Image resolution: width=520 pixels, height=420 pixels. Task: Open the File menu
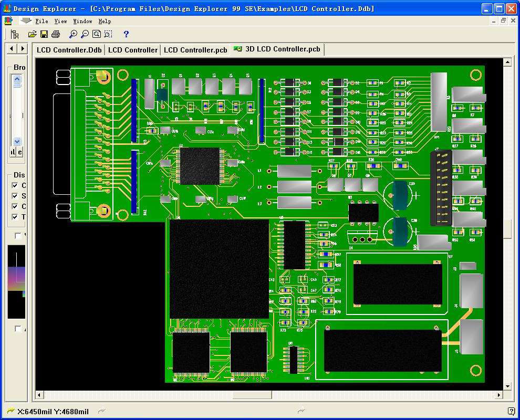point(41,21)
